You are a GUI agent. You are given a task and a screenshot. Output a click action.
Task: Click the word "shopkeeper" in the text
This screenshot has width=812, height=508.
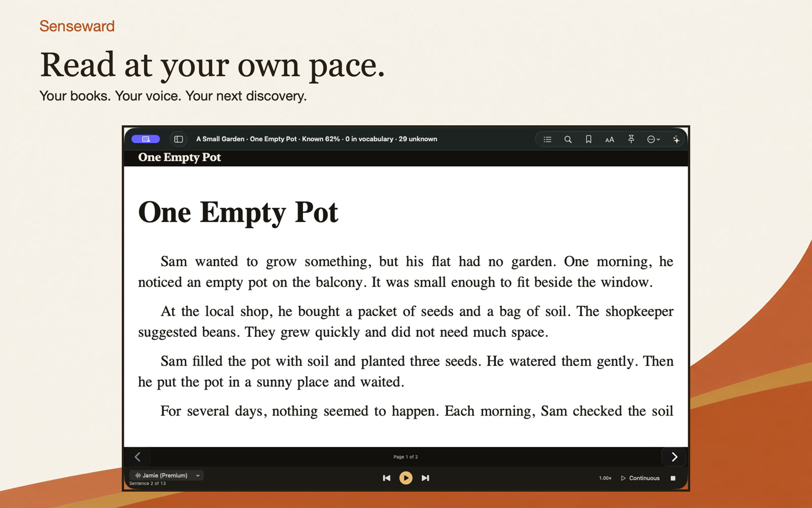pos(639,311)
